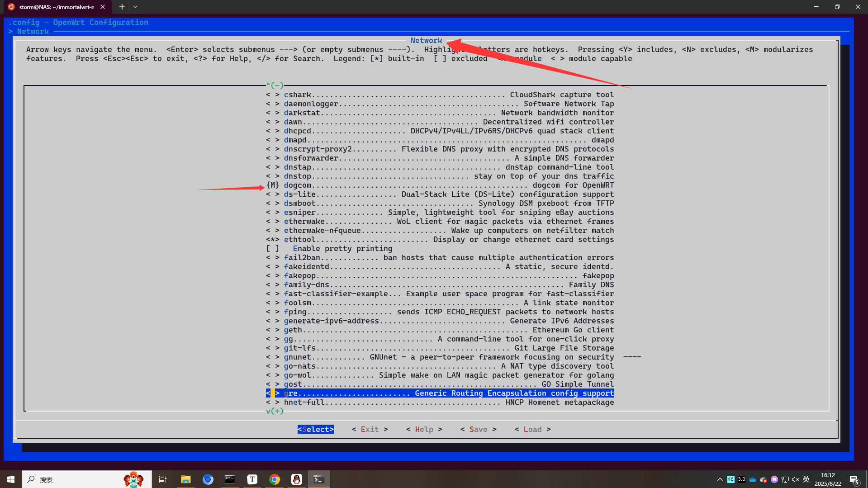Open Task View in the taskbar
This screenshot has height=488, width=868.
pos(163,479)
